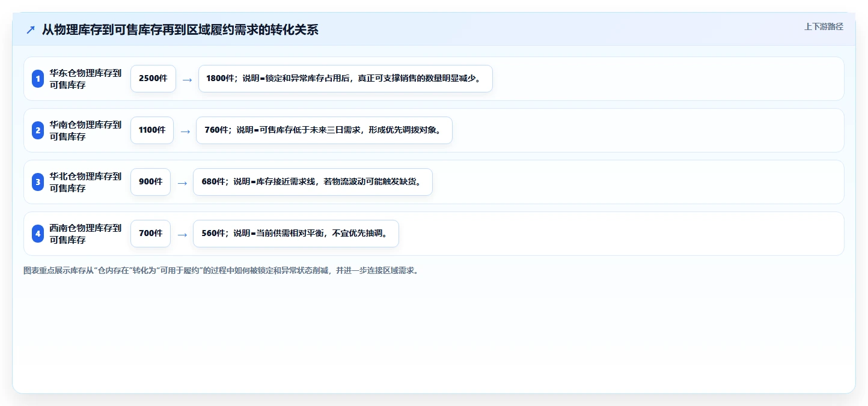Image resolution: width=868 pixels, height=406 pixels.
Task: Select step badge 1 for 华东仓
Action: 38,79
